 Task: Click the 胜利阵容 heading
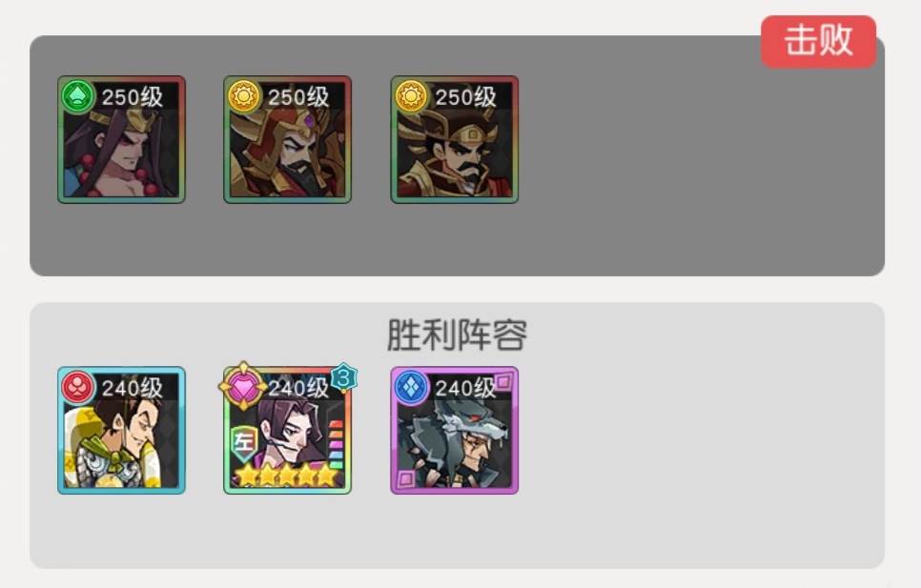(x=457, y=335)
